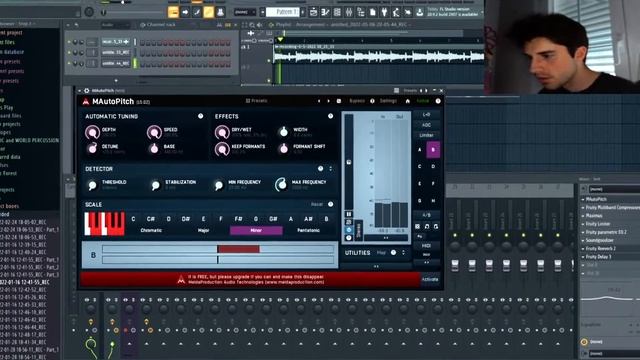640x360 pixels.
Task: Expand the Maximus effect slot arrow
Action: pos(583,216)
